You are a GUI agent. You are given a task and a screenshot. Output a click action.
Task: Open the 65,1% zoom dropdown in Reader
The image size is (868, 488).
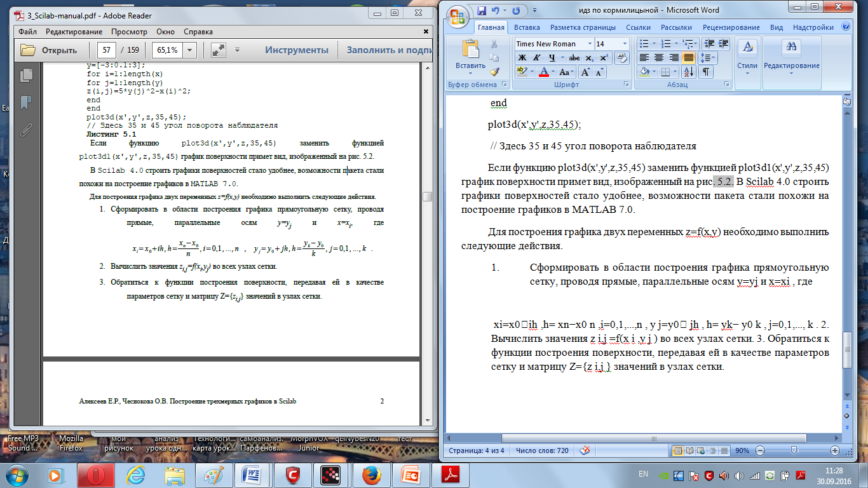[x=191, y=50]
